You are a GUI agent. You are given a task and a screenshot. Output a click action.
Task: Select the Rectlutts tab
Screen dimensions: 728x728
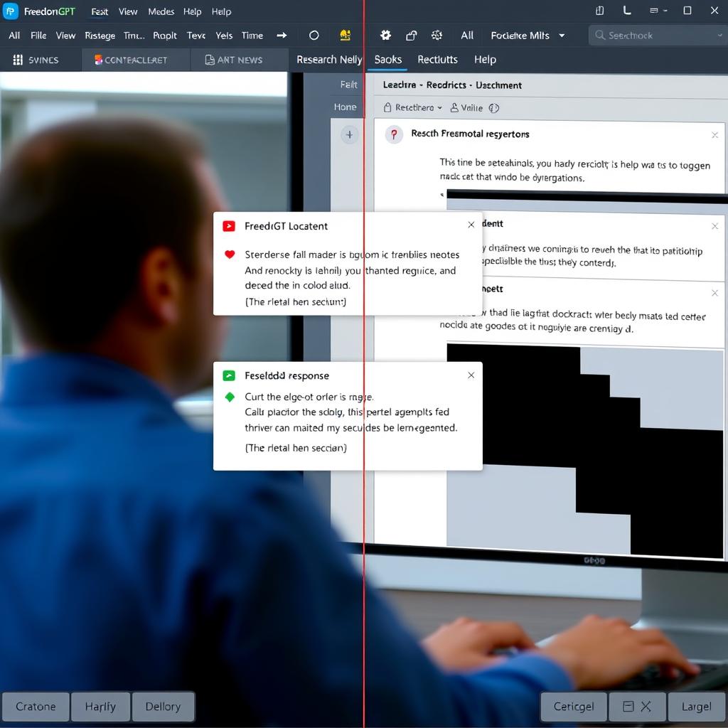(437, 60)
